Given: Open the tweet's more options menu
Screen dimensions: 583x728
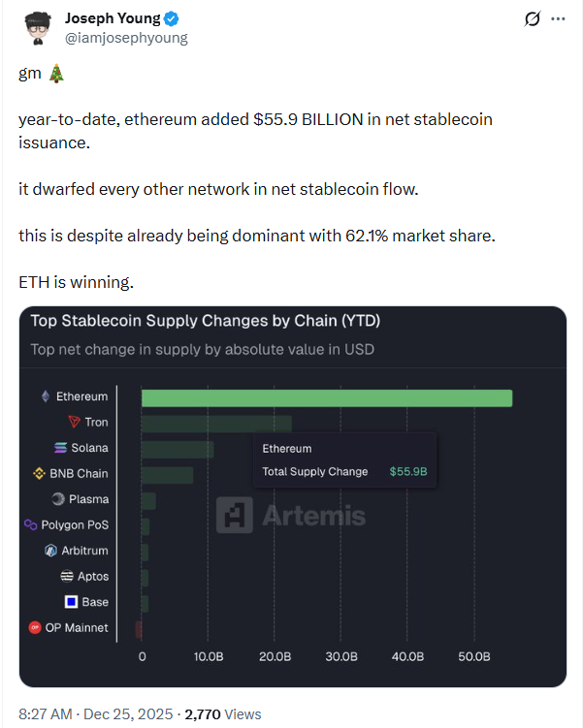Looking at the screenshot, I should point(557,18).
